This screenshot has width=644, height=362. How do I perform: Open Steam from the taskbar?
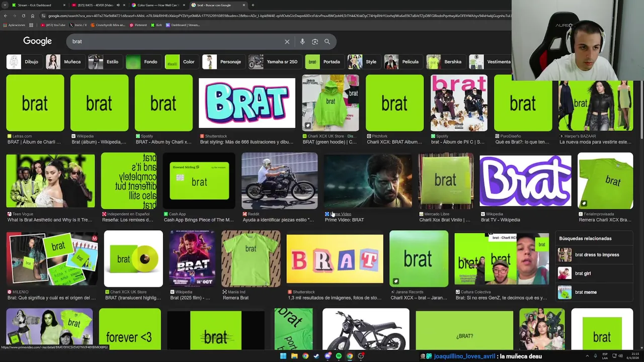tap(316, 356)
